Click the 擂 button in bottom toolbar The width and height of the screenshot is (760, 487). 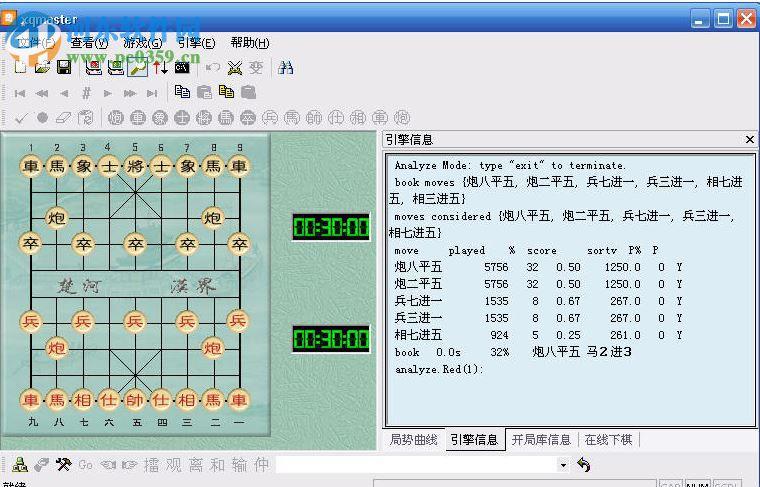point(151,465)
